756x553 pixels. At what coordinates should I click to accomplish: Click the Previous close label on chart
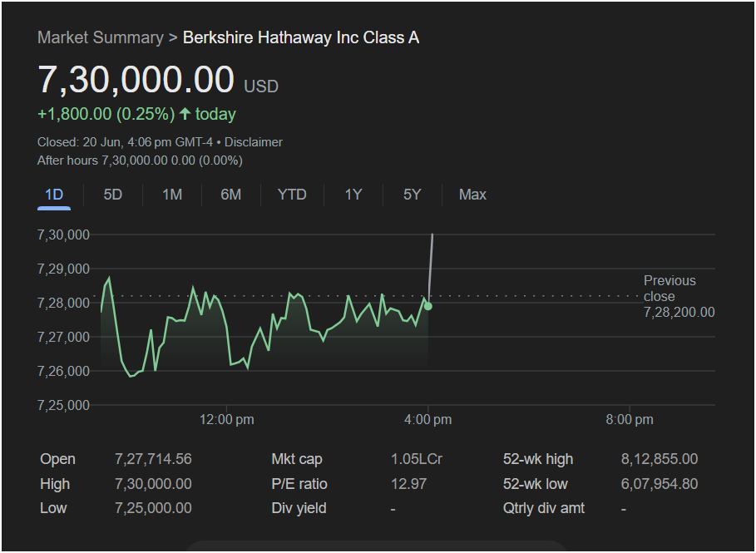point(670,289)
